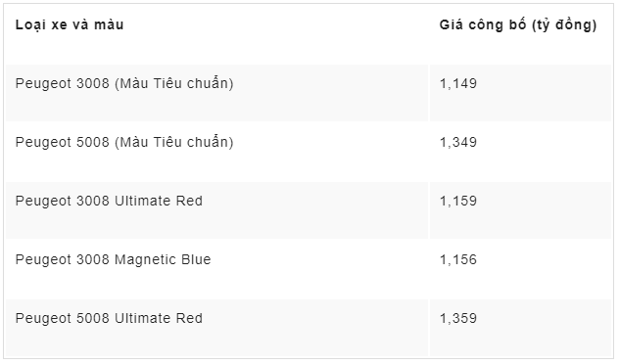Click 'Ultimate' in the Peugeot 3008 row
The height and width of the screenshot is (364, 620).
tap(143, 201)
